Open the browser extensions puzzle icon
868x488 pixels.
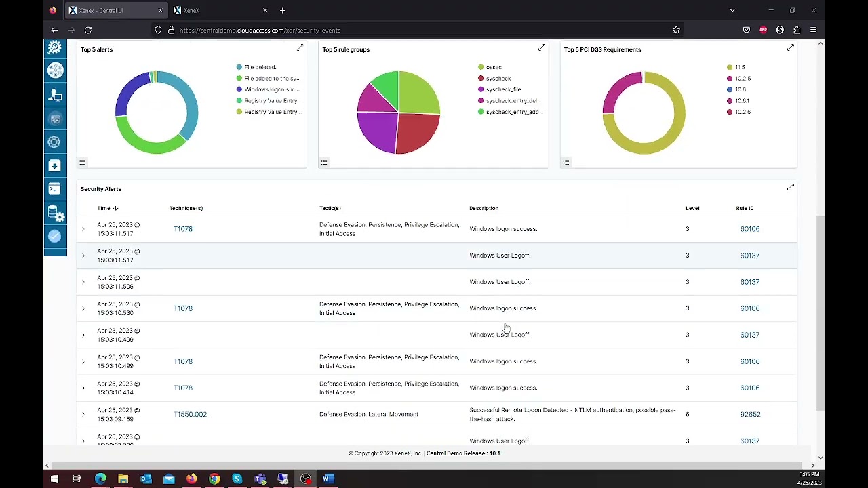coord(797,30)
